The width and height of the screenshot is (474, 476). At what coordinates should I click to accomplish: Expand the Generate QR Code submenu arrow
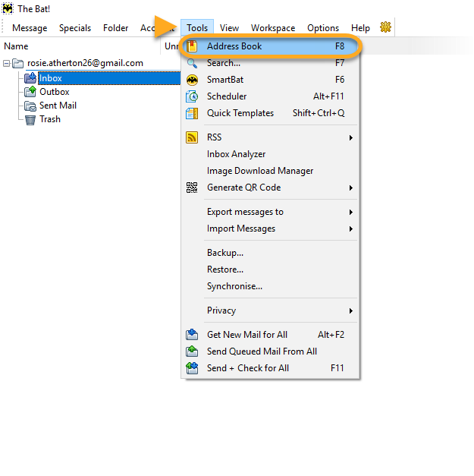tap(351, 188)
